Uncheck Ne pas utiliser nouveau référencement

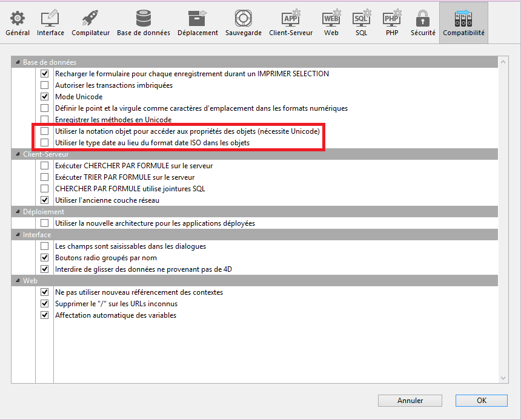click(44, 292)
